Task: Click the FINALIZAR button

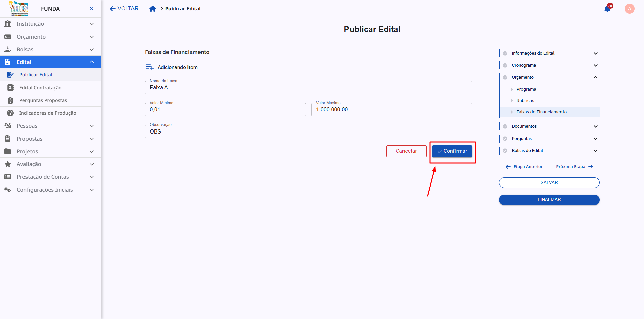Action: (549, 200)
